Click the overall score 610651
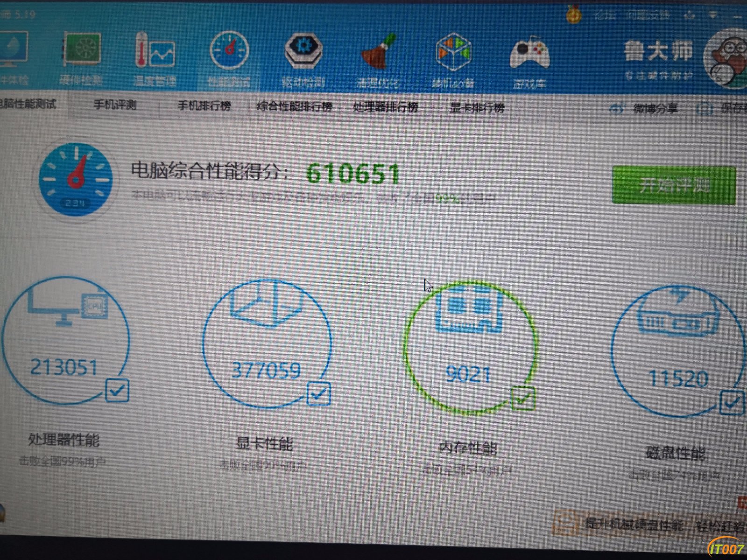 coord(353,174)
